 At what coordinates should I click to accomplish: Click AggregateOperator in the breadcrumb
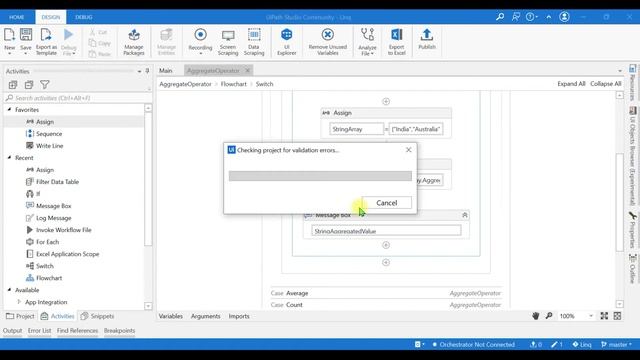coord(185,84)
